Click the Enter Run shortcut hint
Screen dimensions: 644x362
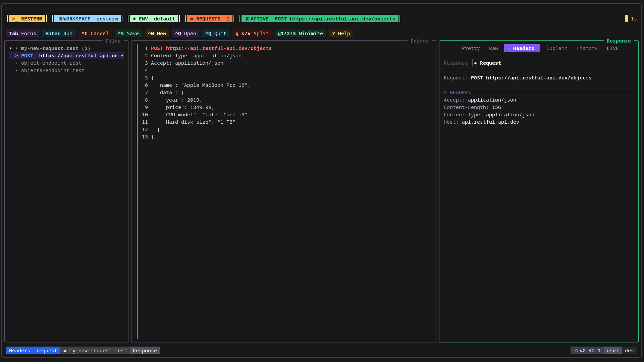(x=59, y=34)
